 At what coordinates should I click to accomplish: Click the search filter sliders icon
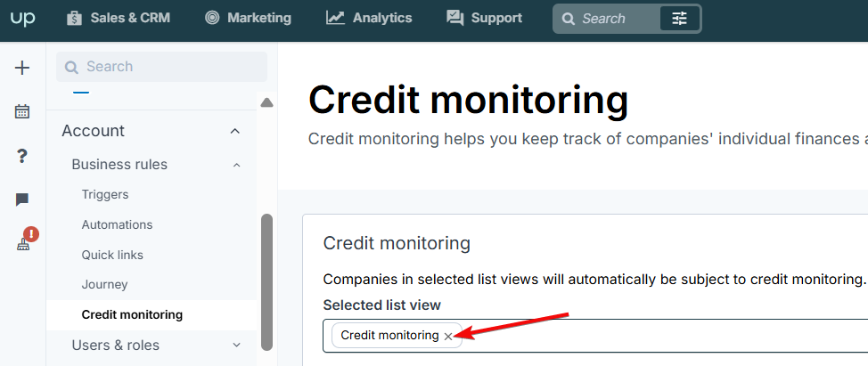point(680,19)
